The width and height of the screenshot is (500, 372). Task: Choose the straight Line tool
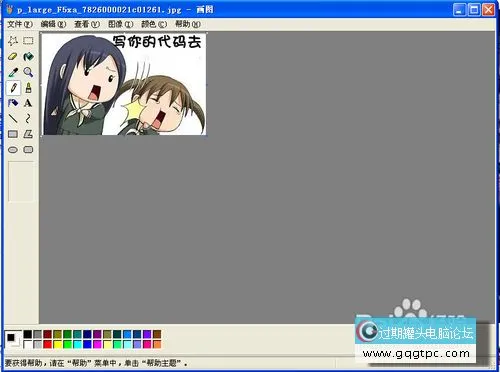click(13, 119)
